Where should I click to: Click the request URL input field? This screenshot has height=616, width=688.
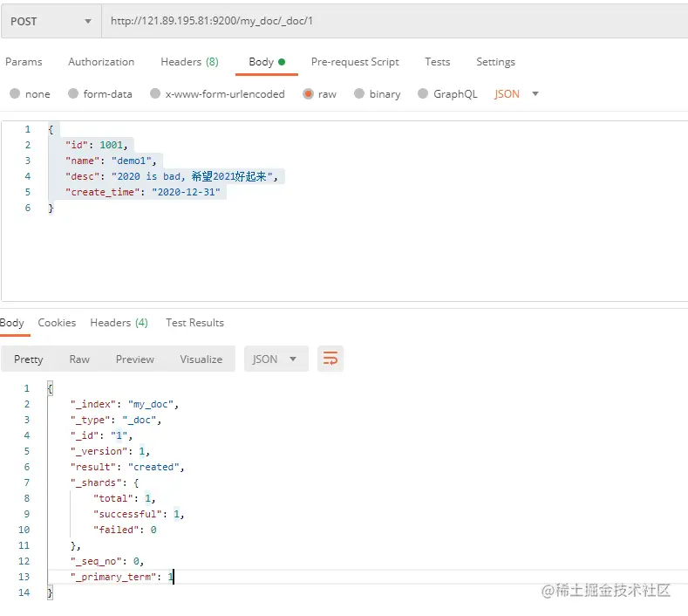click(x=392, y=21)
